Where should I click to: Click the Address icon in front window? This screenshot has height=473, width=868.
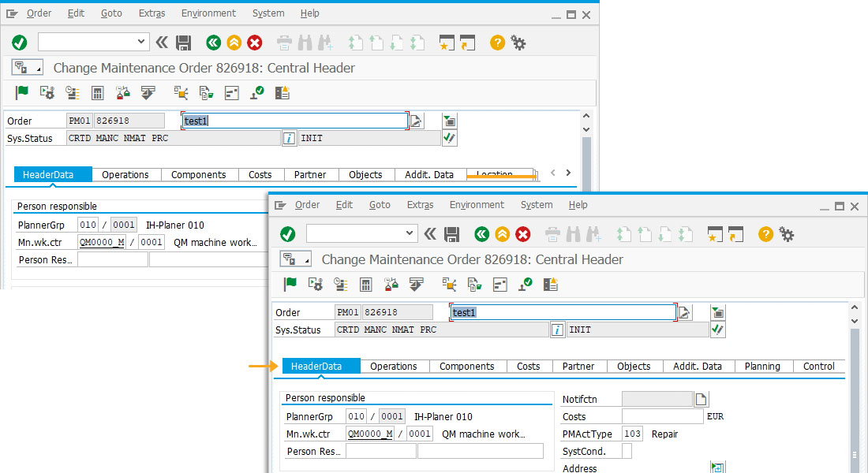717,468
